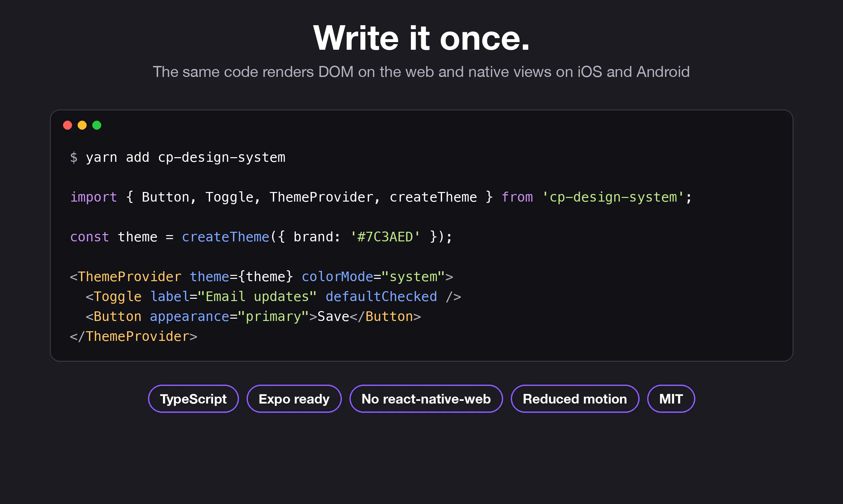Click the 'defaultChecked' prop in code

point(381,297)
